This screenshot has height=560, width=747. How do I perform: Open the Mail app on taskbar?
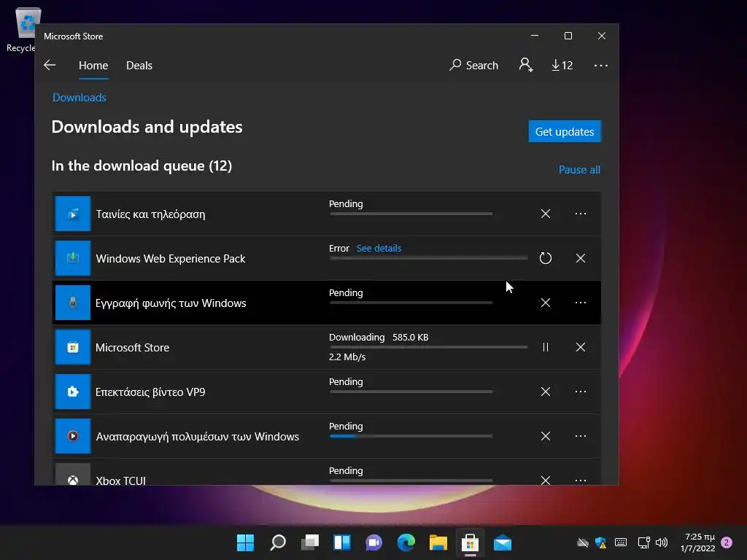coord(502,542)
